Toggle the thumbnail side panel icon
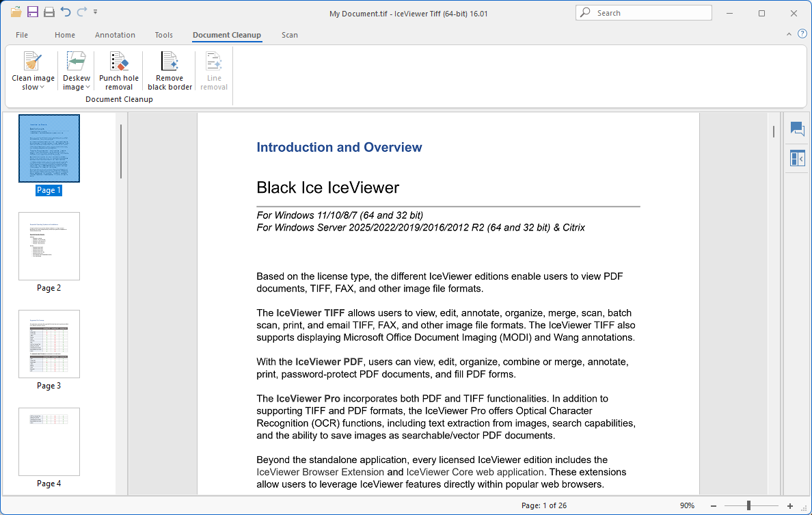 797,159
